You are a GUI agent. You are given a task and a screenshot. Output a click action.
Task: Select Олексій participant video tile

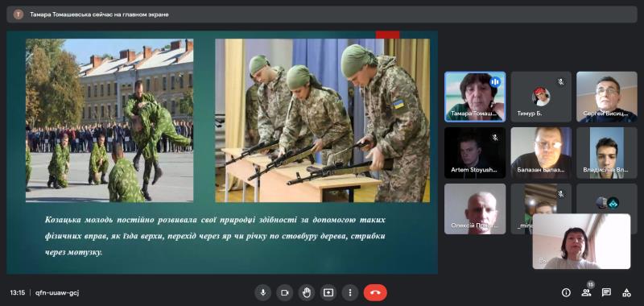pos(475,209)
